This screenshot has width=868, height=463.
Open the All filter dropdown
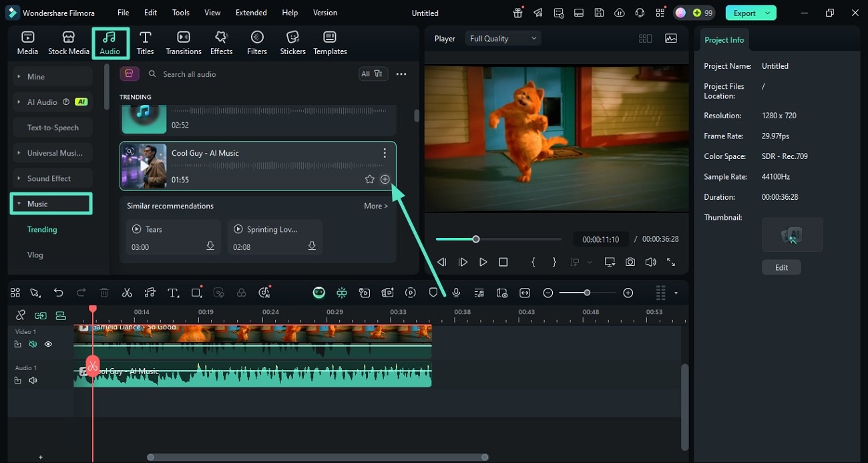tap(373, 74)
